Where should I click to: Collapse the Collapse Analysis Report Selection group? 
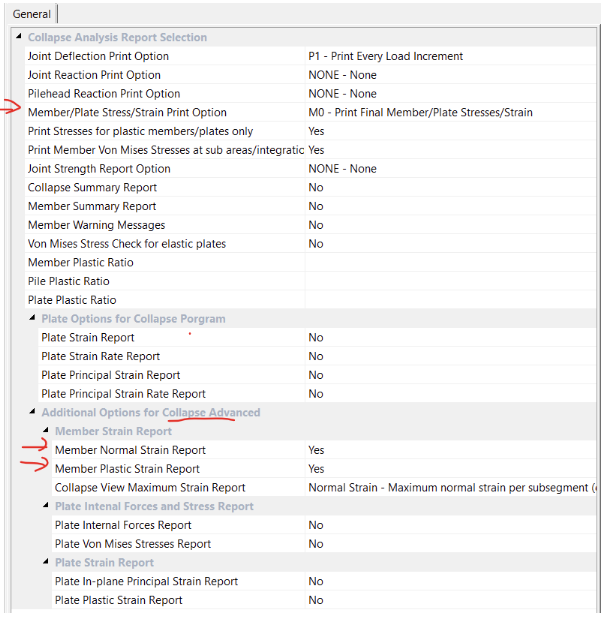coord(18,36)
